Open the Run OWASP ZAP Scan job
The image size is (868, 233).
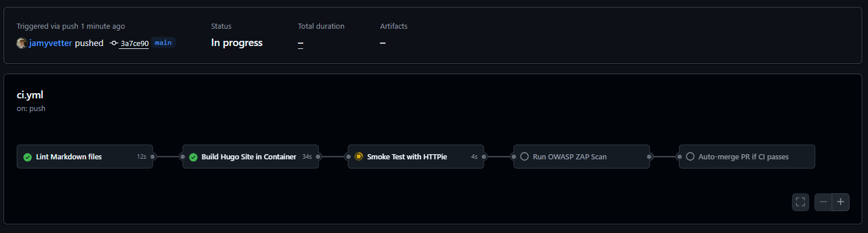569,156
